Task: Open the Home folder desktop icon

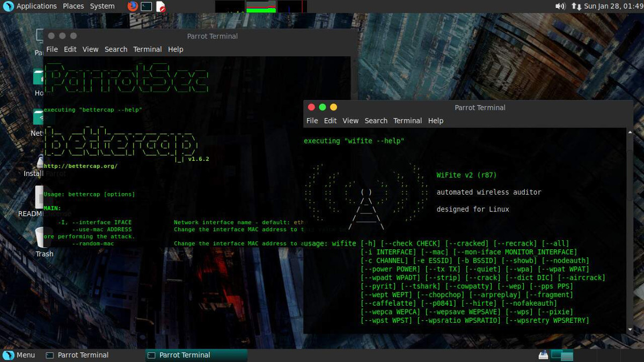Action: (x=39, y=77)
